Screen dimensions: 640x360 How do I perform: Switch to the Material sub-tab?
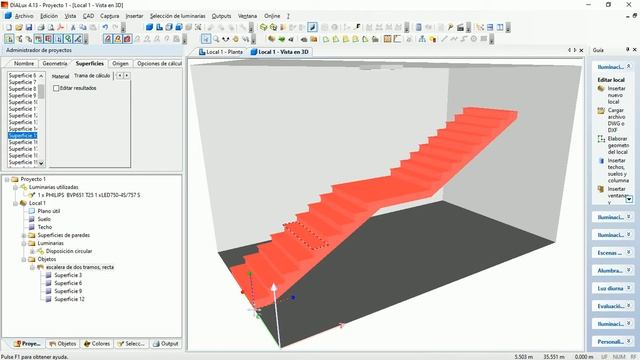(60, 76)
